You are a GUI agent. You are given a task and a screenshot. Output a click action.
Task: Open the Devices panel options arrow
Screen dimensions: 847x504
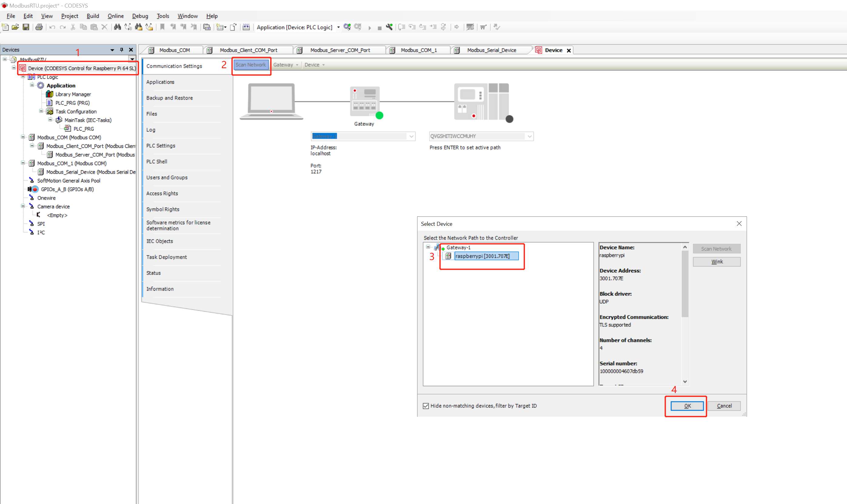pos(112,50)
